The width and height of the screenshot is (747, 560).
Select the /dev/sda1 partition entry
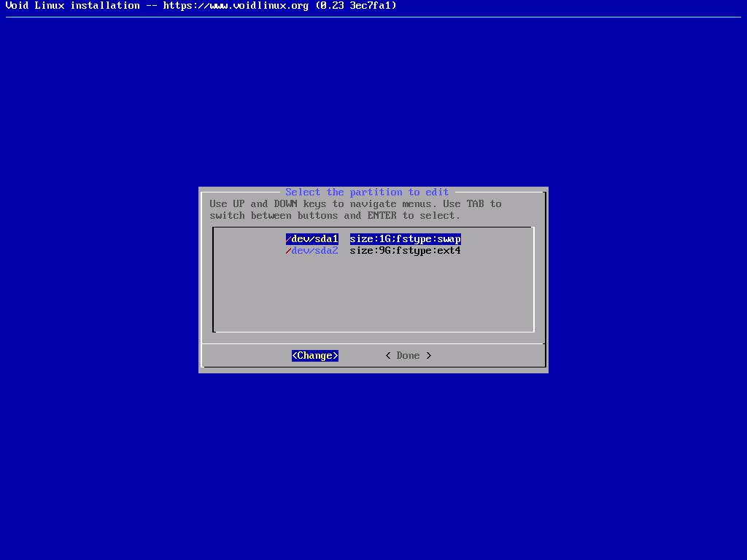[314, 239]
